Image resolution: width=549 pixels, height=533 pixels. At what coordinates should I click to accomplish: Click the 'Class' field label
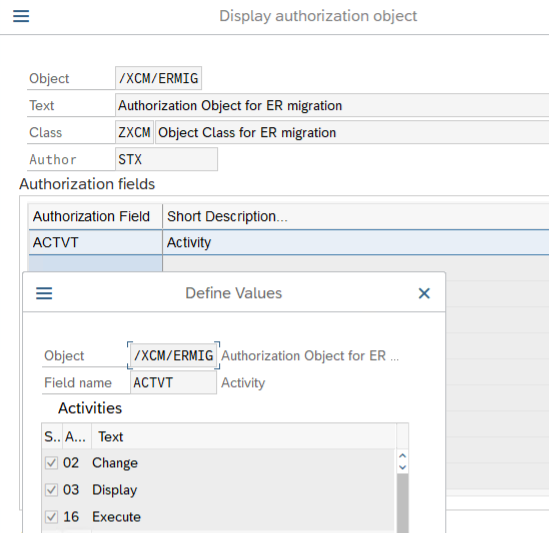point(46,132)
